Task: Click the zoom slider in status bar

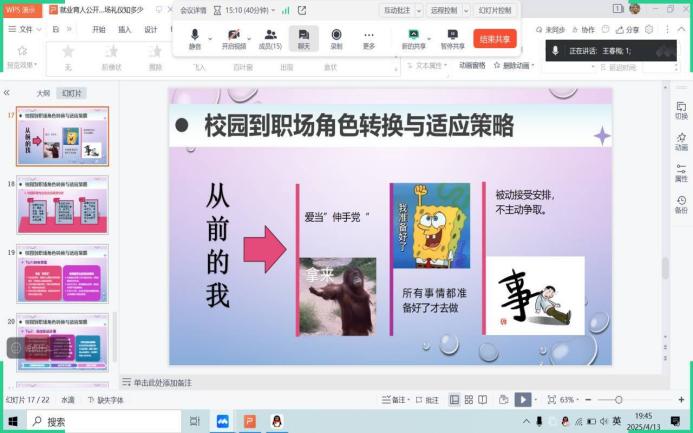Action: (x=618, y=400)
